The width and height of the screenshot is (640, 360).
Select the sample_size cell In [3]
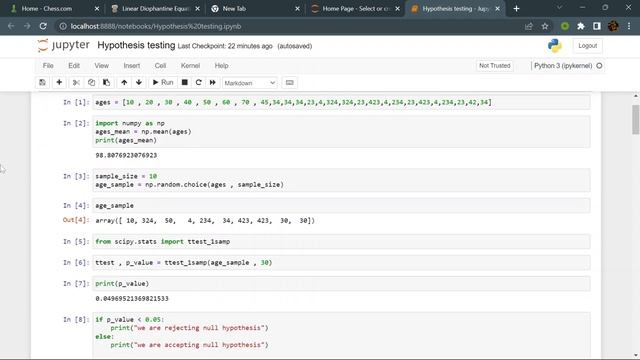click(x=341, y=180)
